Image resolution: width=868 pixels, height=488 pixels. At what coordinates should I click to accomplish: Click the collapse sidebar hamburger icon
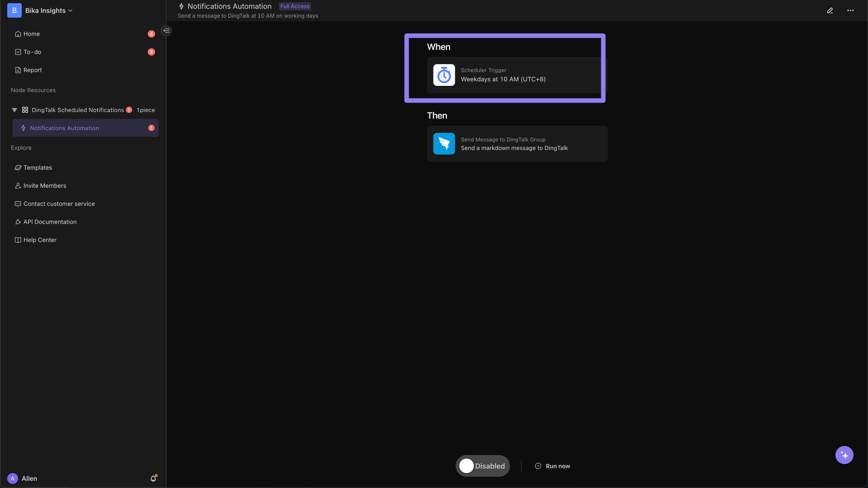click(167, 30)
